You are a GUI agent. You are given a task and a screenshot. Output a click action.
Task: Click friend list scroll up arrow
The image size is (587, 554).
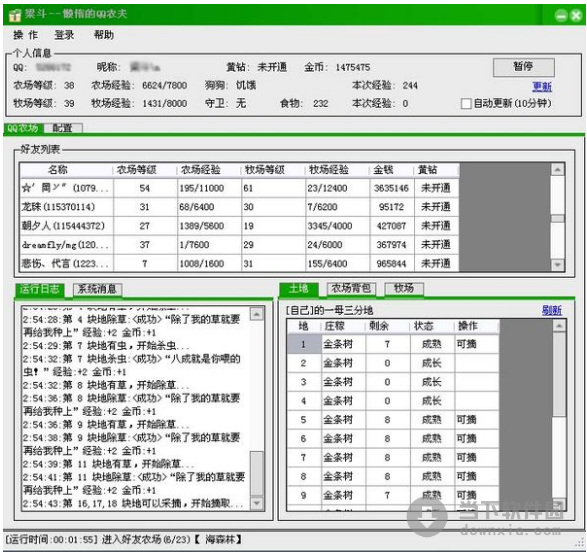pos(557,170)
